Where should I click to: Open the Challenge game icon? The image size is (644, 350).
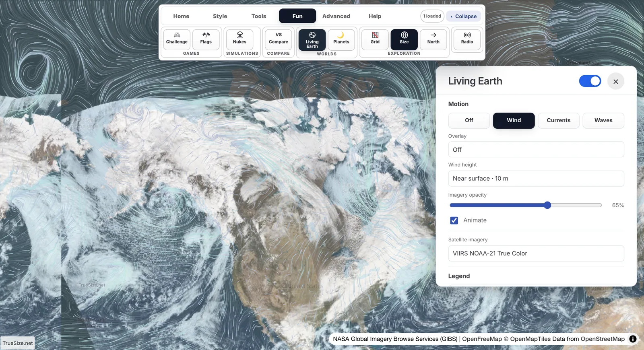(177, 39)
